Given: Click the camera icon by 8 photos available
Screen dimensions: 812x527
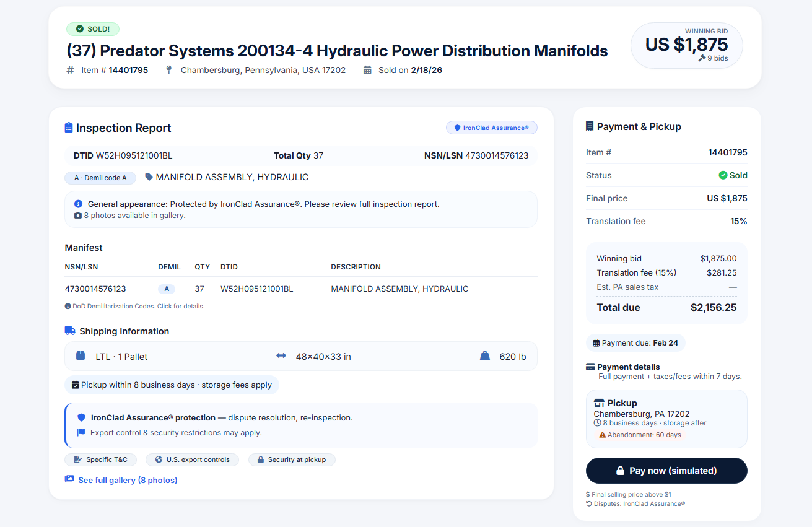Looking at the screenshot, I should (78, 216).
